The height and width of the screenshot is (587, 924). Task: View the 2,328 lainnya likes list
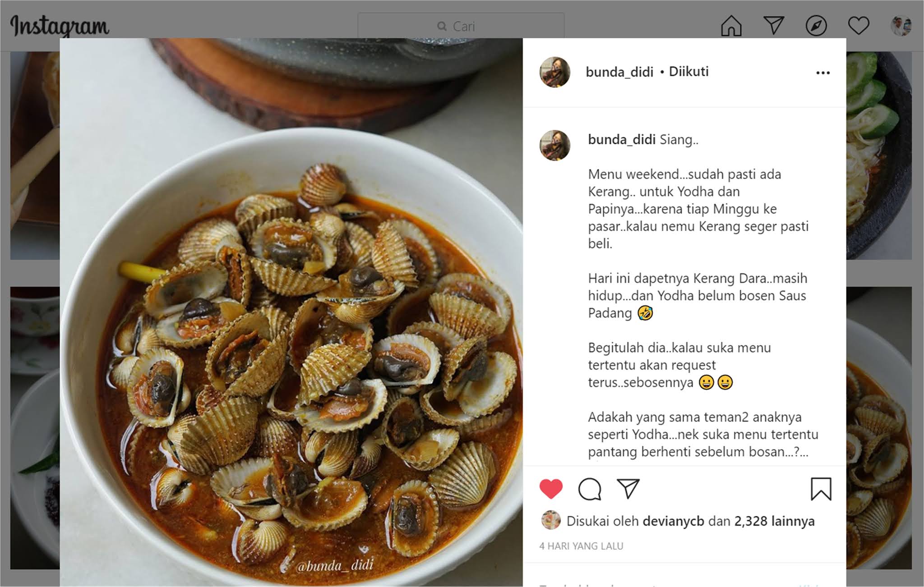(x=774, y=521)
